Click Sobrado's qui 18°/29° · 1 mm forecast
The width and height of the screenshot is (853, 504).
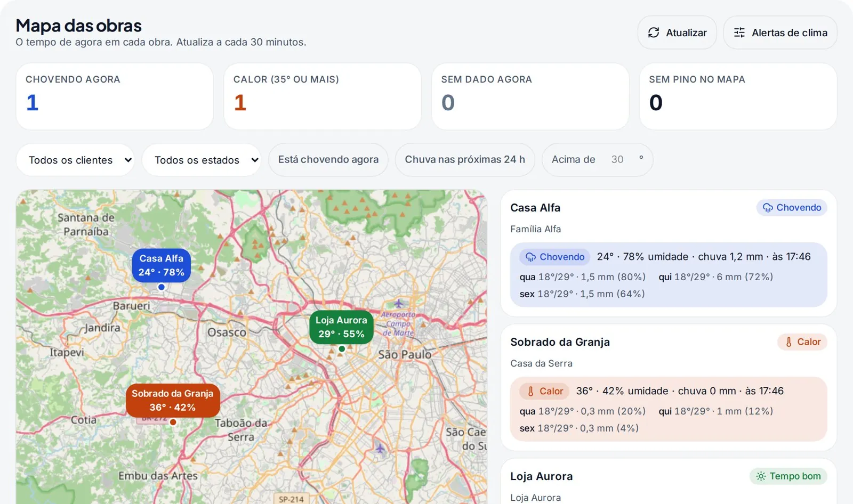715,411
